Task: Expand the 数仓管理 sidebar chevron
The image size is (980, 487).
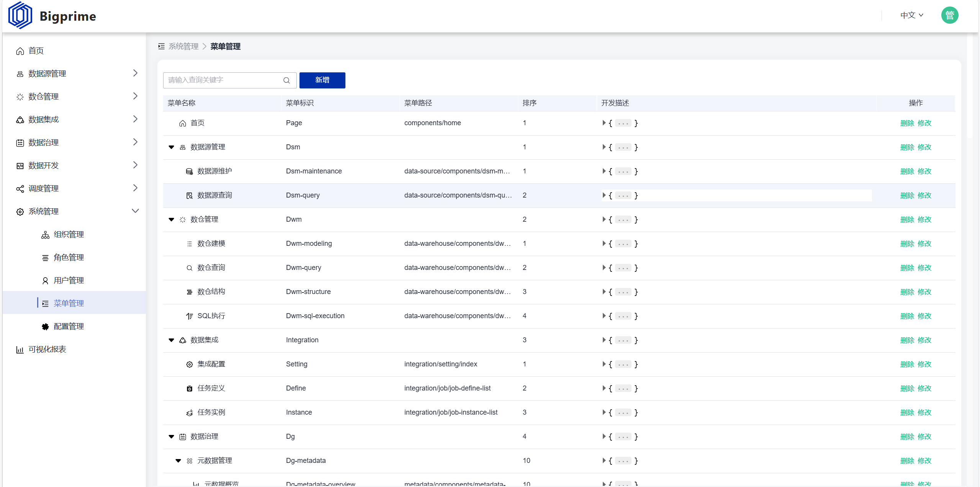Action: pos(135,96)
